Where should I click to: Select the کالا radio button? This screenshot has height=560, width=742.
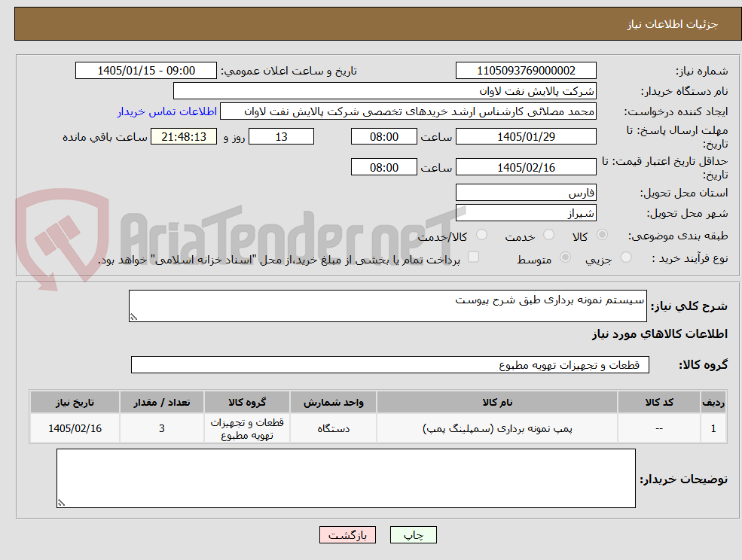tap(602, 235)
